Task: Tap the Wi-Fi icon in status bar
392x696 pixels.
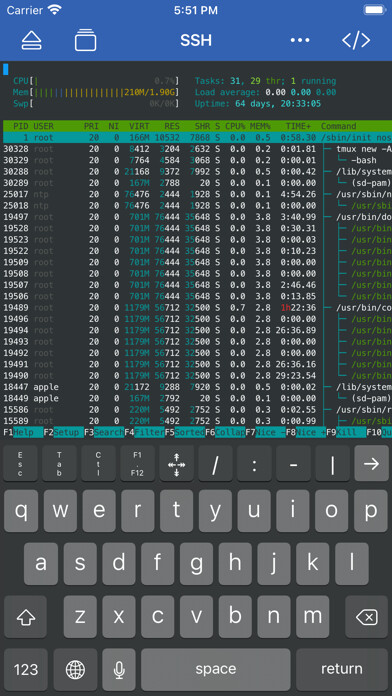Action: 55,10
